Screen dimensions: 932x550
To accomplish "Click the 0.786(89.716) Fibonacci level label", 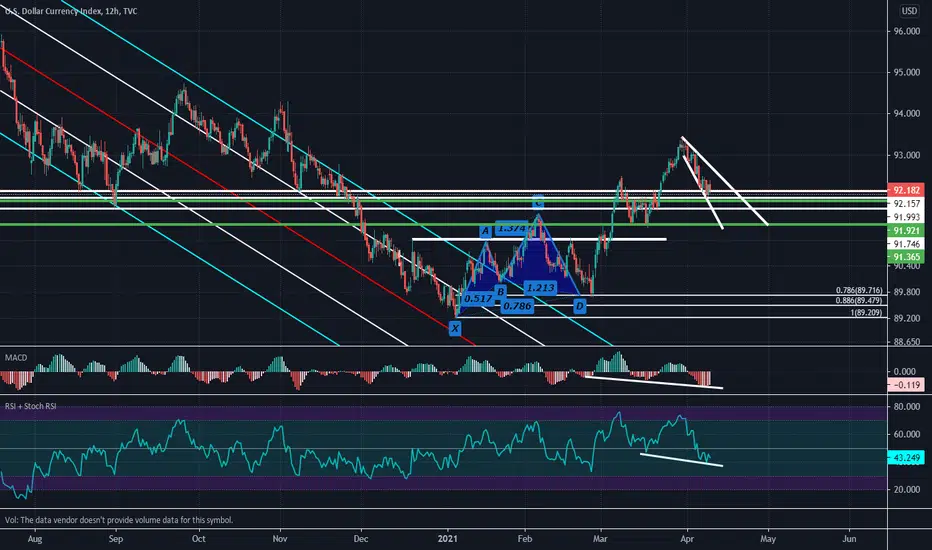I will [x=859, y=290].
